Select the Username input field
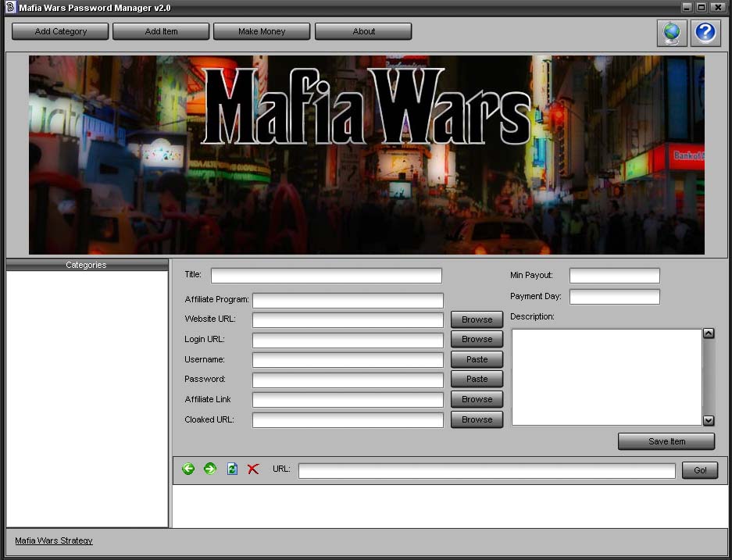 click(348, 360)
